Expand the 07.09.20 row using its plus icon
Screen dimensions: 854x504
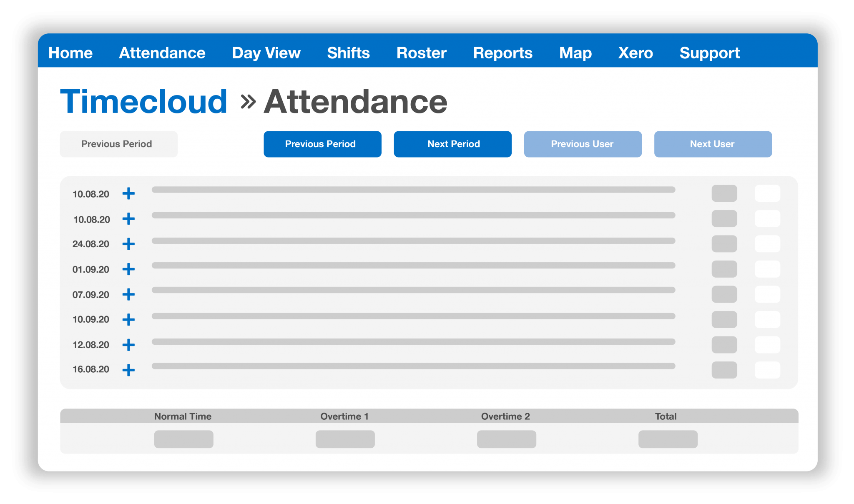pos(129,294)
